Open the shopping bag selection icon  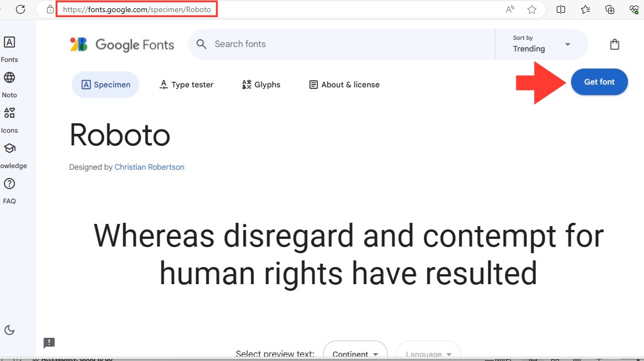click(614, 44)
